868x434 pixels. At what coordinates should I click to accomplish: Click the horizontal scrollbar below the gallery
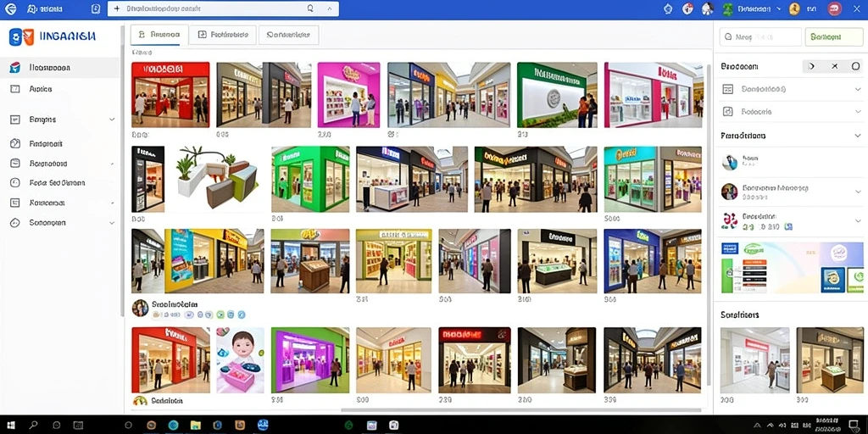[520, 410]
